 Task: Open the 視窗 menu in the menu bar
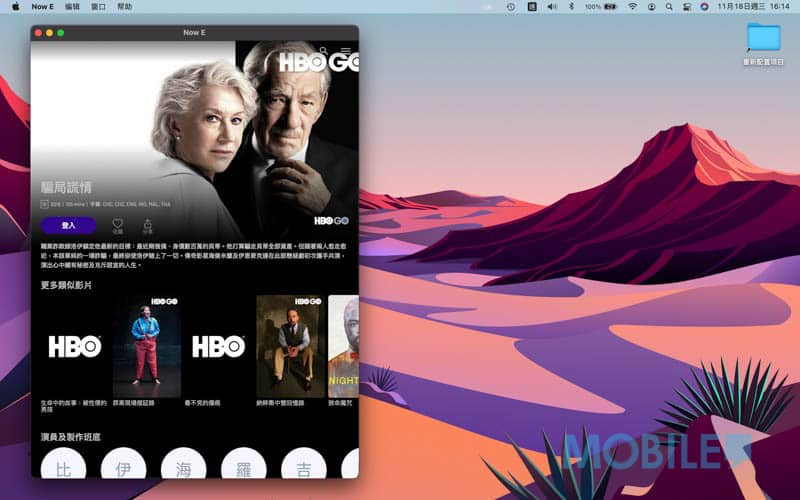click(x=98, y=6)
